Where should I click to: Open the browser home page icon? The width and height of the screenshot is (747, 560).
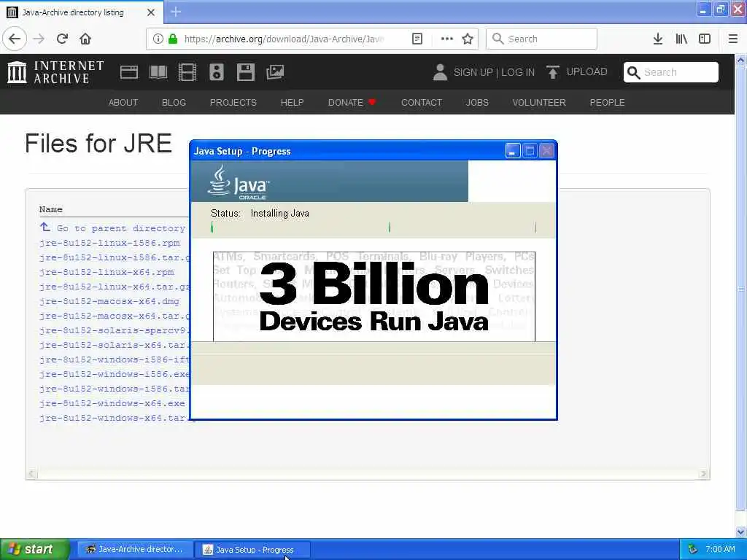pyautogui.click(x=85, y=39)
